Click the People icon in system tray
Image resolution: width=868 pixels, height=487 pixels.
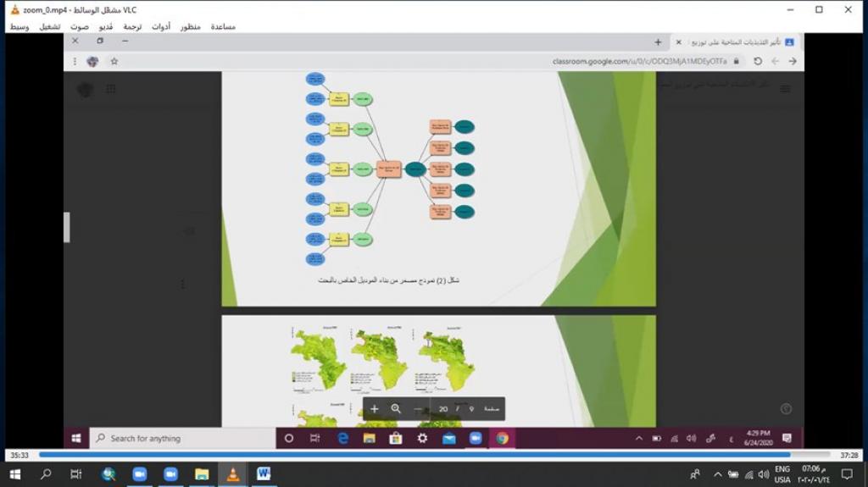click(x=695, y=474)
